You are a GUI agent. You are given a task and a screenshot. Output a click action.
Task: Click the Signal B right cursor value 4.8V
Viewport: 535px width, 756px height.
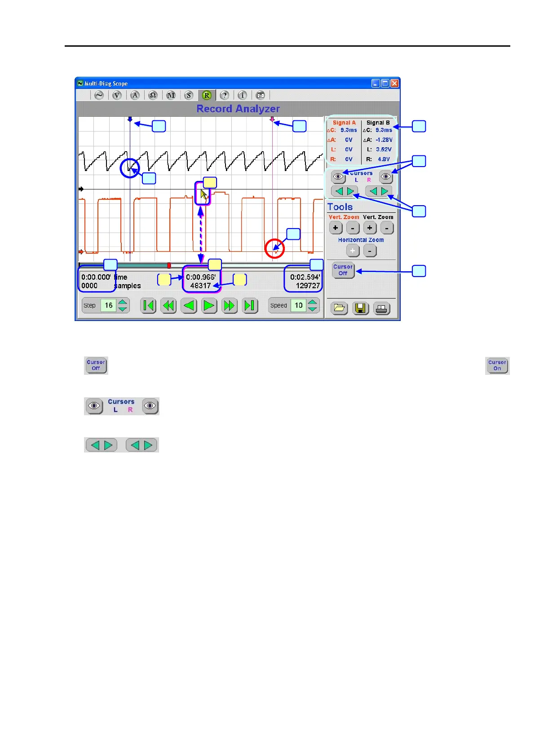[384, 159]
